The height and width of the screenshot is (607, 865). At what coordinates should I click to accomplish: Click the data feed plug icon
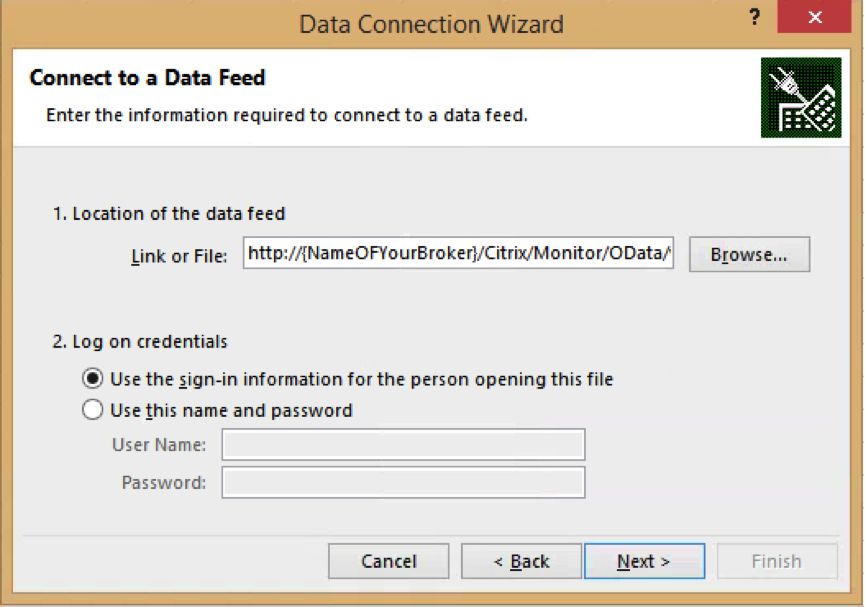(x=800, y=97)
